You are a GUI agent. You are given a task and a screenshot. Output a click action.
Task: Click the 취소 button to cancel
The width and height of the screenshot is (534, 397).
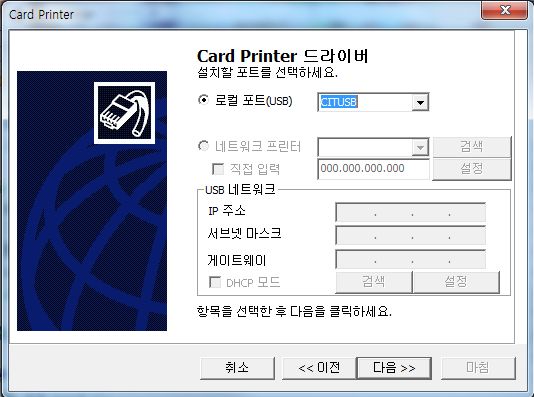(x=237, y=368)
